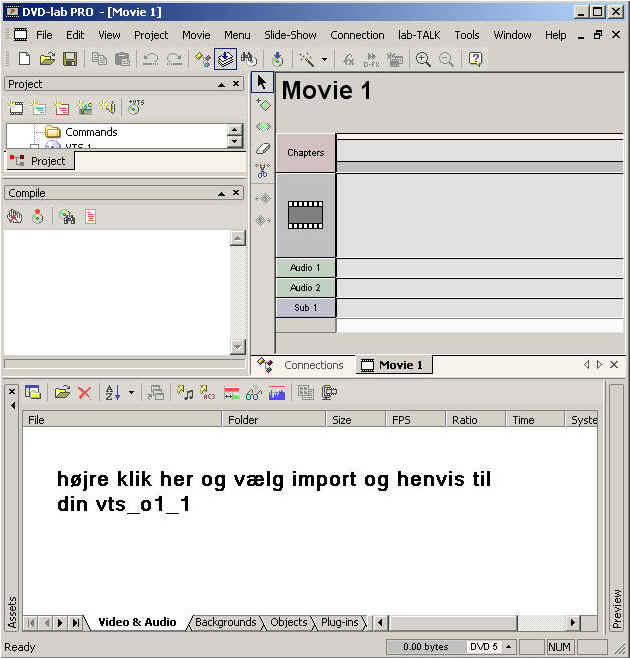Click the binoculars search icon
This screenshot has width=630, height=659.
(249, 59)
